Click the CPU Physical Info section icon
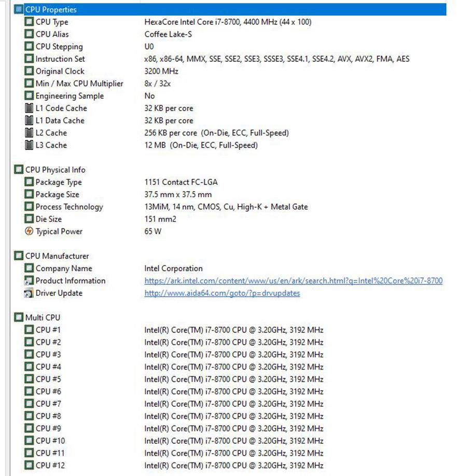This screenshot has width=471, height=476. 19,170
